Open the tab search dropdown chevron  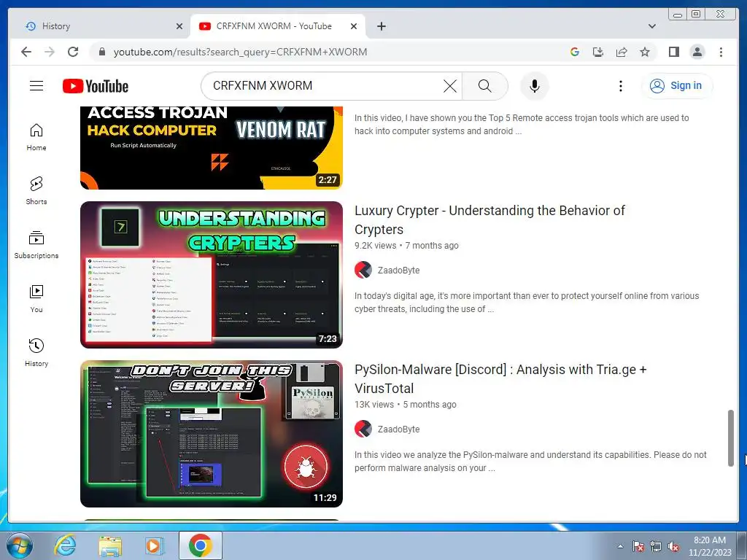click(651, 26)
